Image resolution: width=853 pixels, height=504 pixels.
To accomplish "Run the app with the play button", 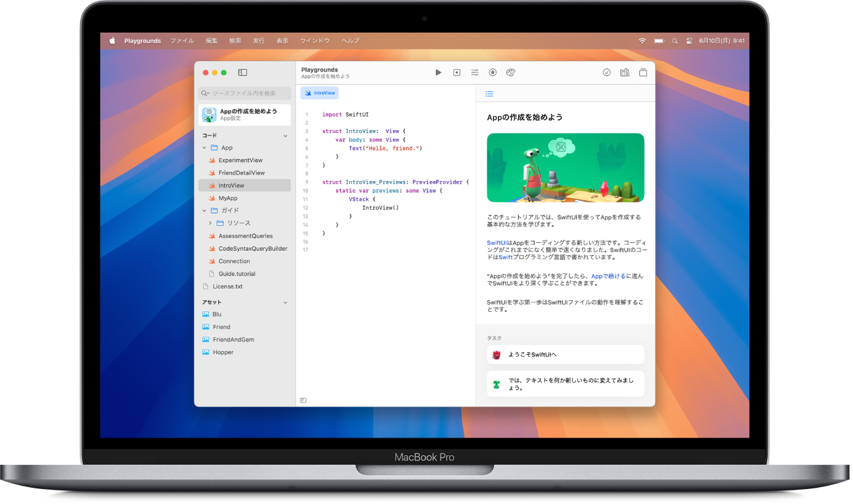I will click(x=439, y=73).
